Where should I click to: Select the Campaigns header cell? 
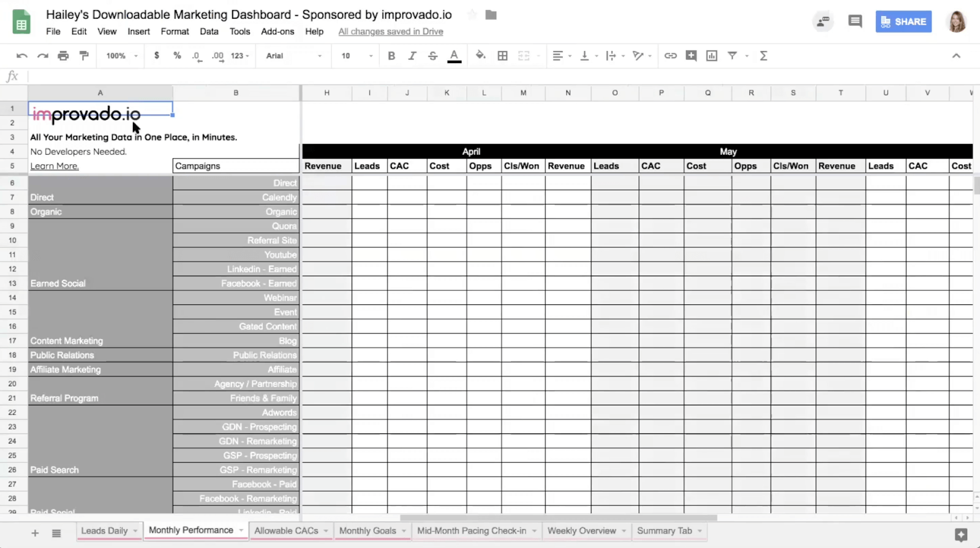coord(236,166)
